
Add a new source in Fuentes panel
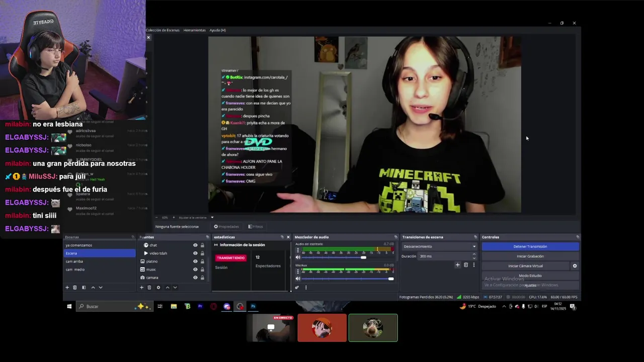point(141,288)
